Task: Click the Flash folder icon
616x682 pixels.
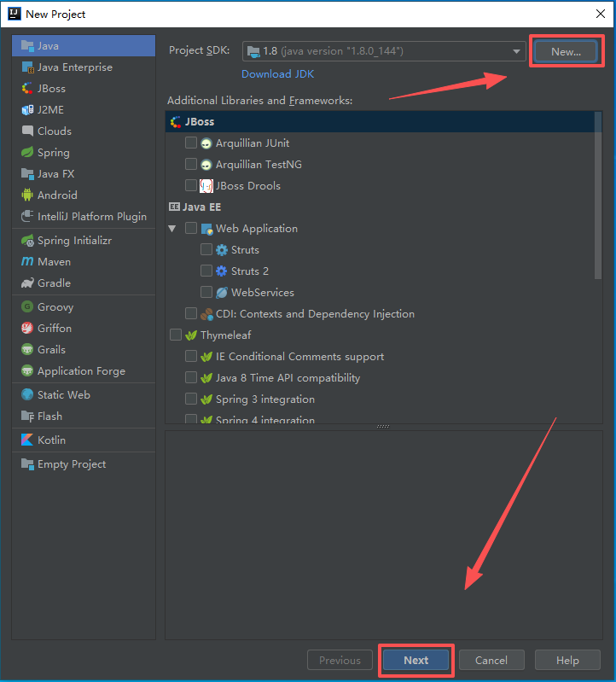Action: pyautogui.click(x=27, y=417)
